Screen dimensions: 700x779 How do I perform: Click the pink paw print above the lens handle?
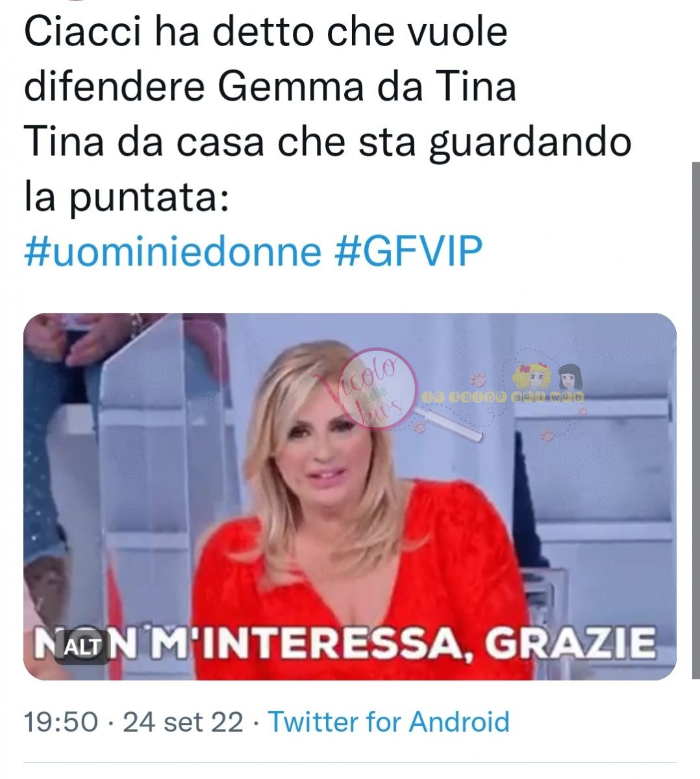(x=477, y=377)
